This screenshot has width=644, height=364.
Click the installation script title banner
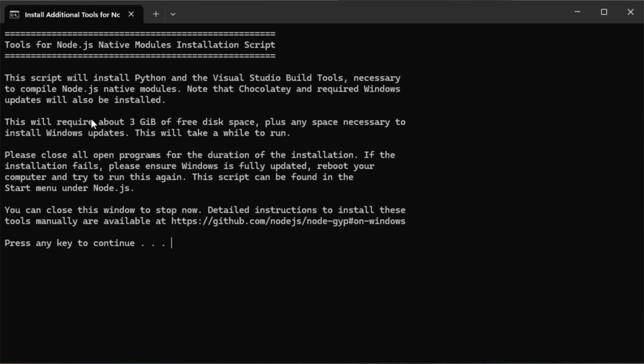[140, 45]
